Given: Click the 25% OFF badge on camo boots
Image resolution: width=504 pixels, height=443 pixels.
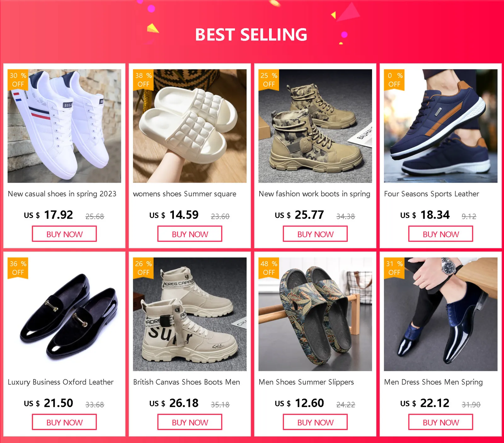Looking at the screenshot, I should (x=269, y=80).
